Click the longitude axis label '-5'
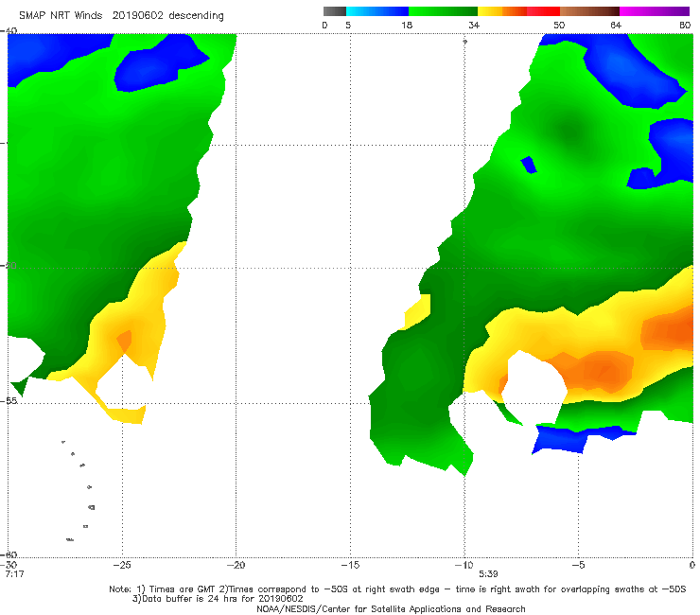This screenshot has width=700, height=615. tap(578, 565)
